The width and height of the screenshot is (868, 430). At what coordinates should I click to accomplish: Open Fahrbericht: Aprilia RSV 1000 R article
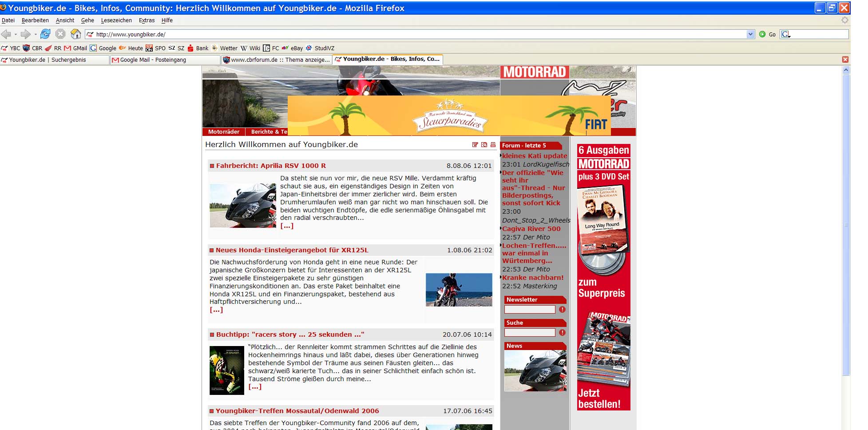tap(271, 166)
